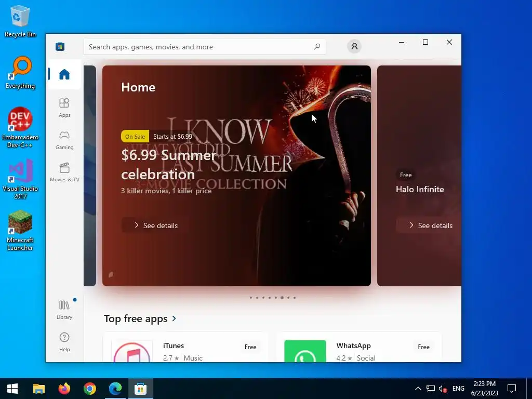Select Minecraft Launcher desktop shortcut
Image resolution: width=532 pixels, height=399 pixels.
(x=20, y=231)
